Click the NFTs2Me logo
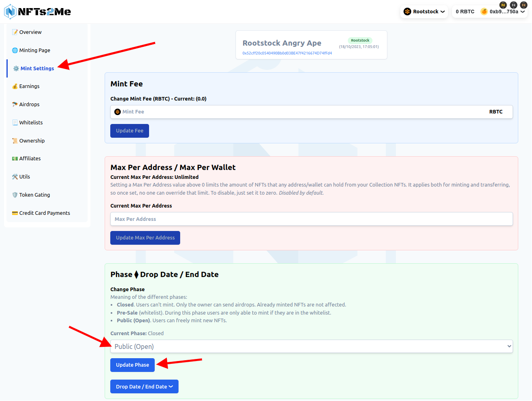This screenshot has height=401, width=532. (38, 11)
